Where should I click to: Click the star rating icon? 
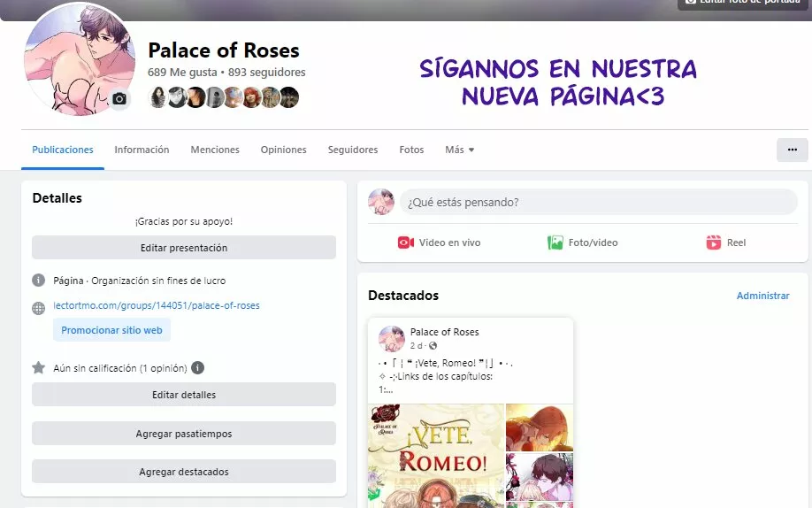[x=38, y=368]
